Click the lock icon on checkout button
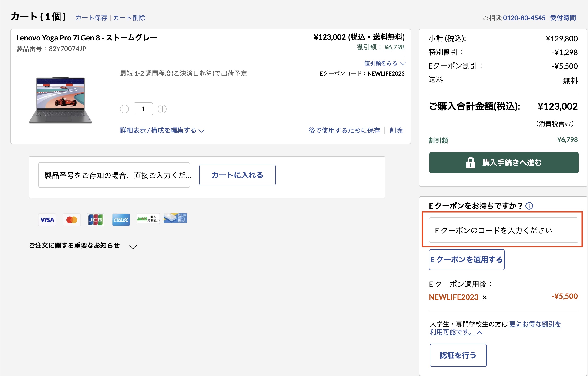The width and height of the screenshot is (588, 376). pyautogui.click(x=471, y=163)
